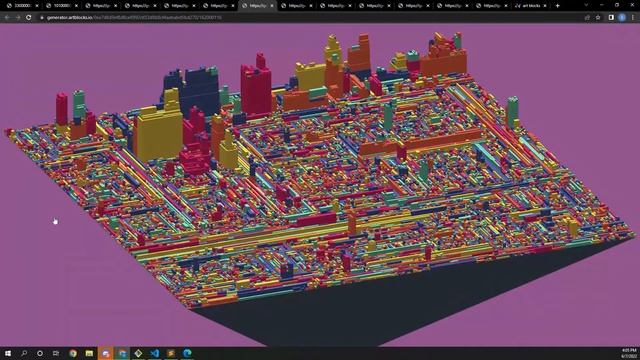
Task: Open a new tab with the plus button
Action: point(558,6)
